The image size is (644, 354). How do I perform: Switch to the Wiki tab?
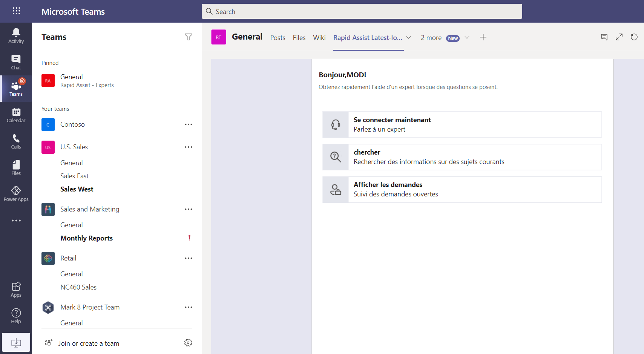(319, 37)
